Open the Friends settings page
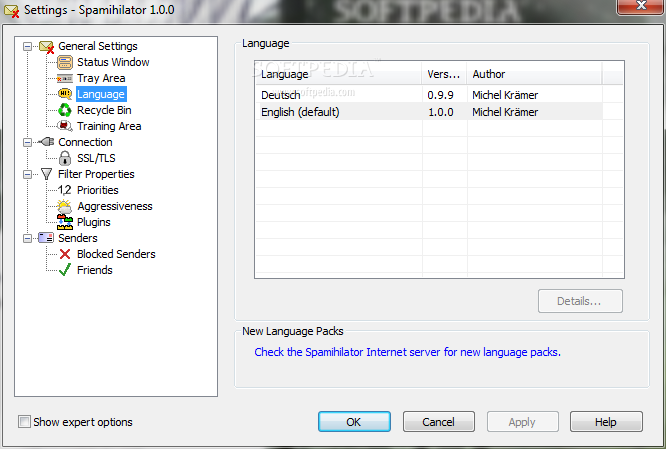Image resolution: width=666 pixels, height=449 pixels. coord(94,270)
